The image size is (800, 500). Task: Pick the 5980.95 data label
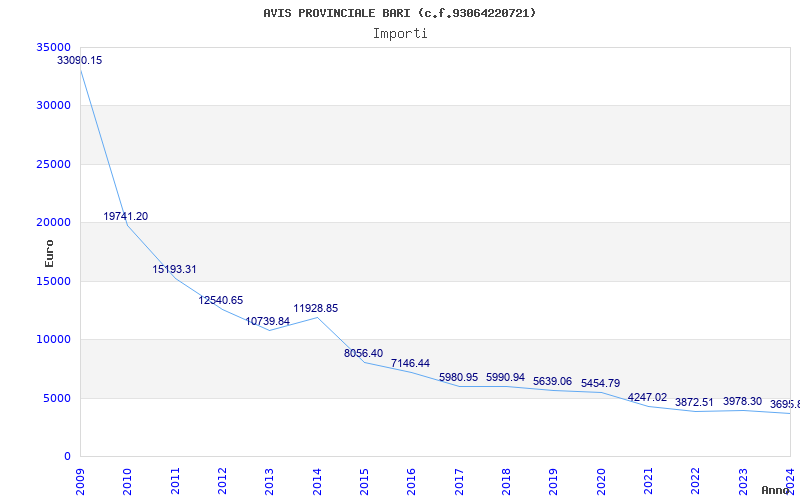pos(458,378)
